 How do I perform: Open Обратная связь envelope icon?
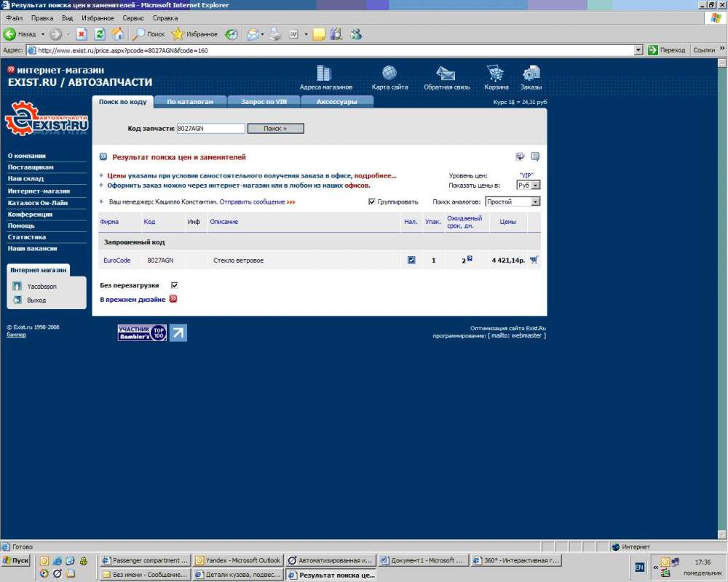pos(446,73)
